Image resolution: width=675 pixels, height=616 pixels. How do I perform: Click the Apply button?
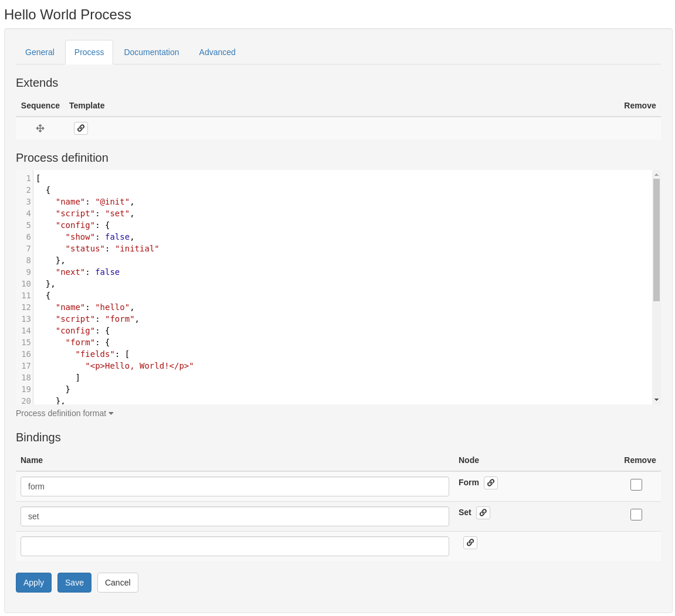33,583
